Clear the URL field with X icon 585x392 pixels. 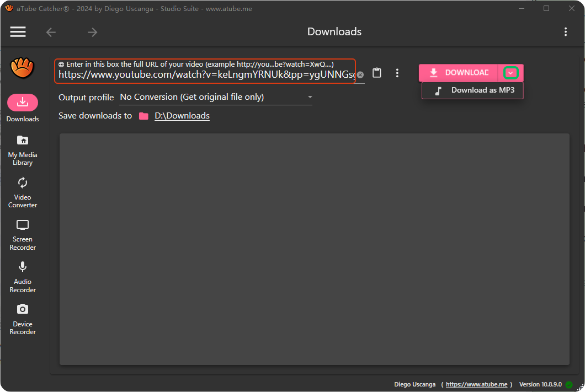pyautogui.click(x=360, y=74)
